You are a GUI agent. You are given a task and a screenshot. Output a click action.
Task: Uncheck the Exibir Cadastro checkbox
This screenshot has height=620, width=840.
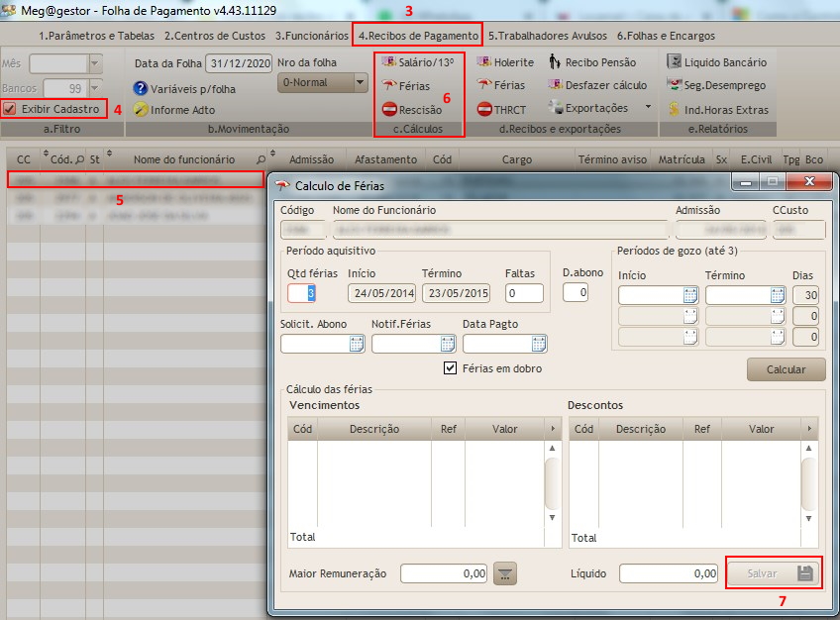pyautogui.click(x=10, y=109)
